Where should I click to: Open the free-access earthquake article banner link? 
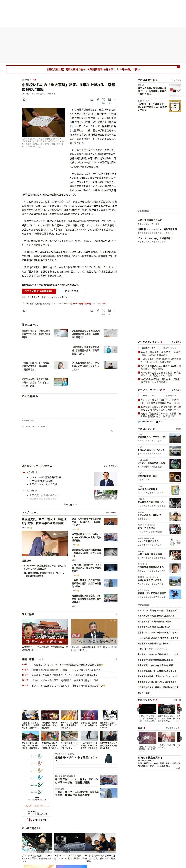(93, 69)
